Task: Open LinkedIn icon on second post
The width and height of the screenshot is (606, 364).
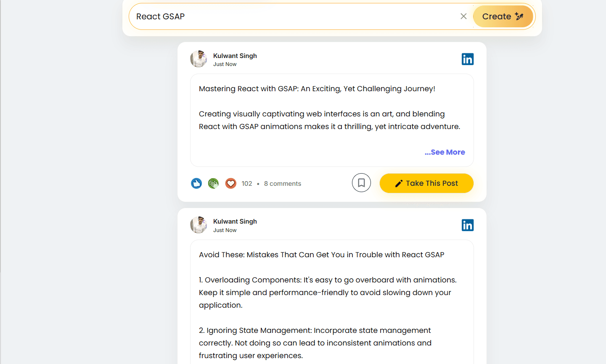Action: (468, 225)
